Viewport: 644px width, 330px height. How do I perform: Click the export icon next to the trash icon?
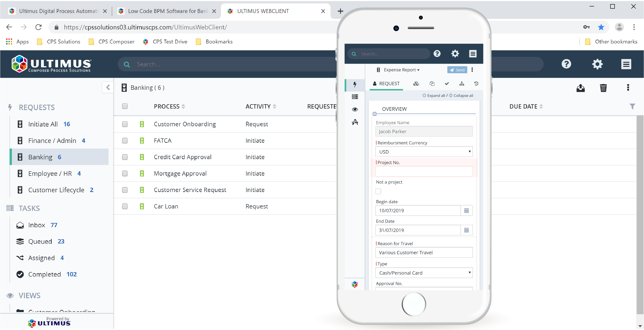click(x=581, y=88)
